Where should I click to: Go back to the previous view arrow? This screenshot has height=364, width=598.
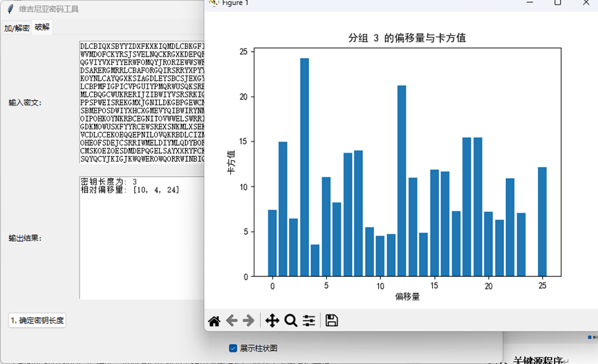coord(232,321)
